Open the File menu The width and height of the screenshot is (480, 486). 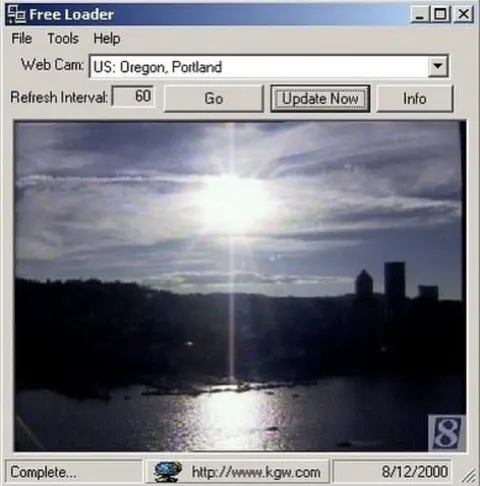[22, 38]
